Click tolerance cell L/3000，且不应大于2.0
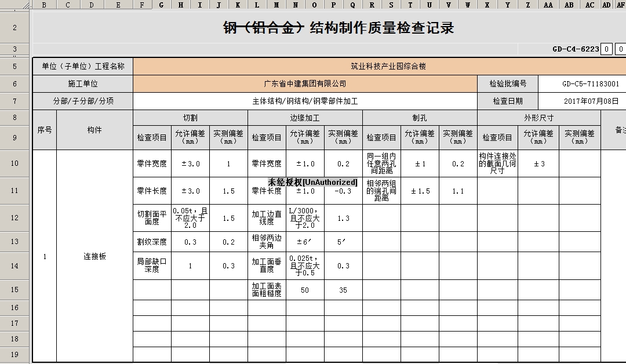This screenshot has height=364, width=626. click(x=305, y=218)
